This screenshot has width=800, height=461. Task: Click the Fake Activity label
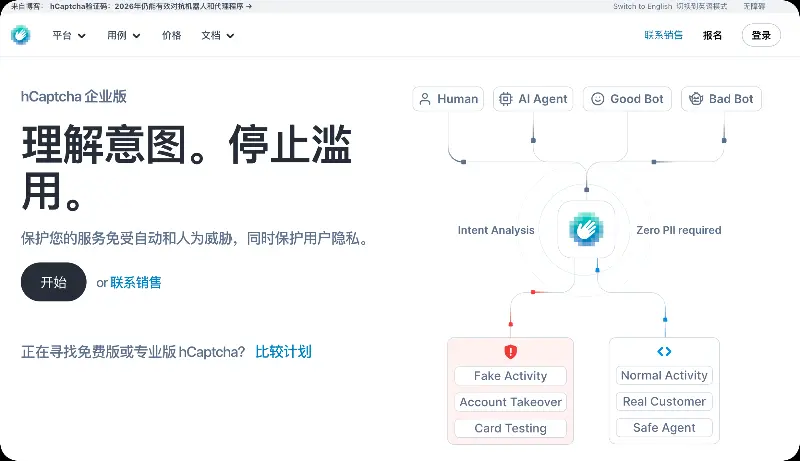click(510, 376)
